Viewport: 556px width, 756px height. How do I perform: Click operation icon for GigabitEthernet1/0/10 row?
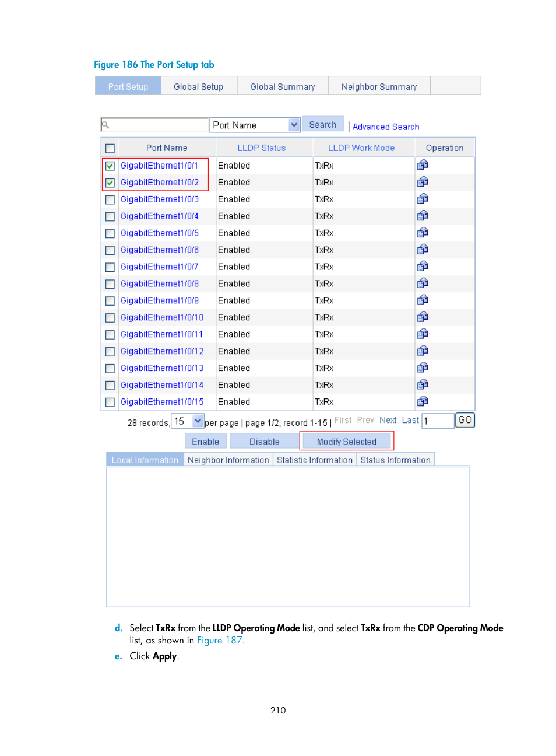[x=423, y=317]
